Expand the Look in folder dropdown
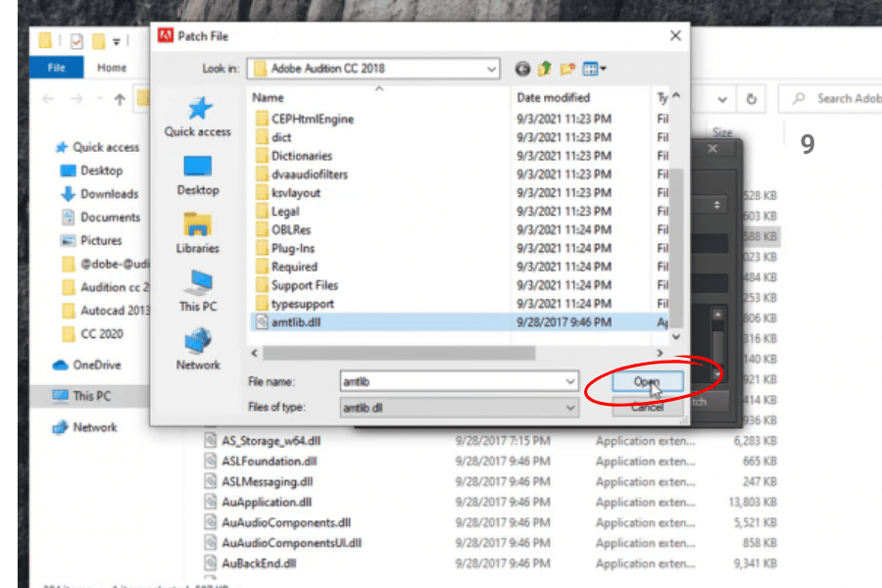 [x=490, y=69]
